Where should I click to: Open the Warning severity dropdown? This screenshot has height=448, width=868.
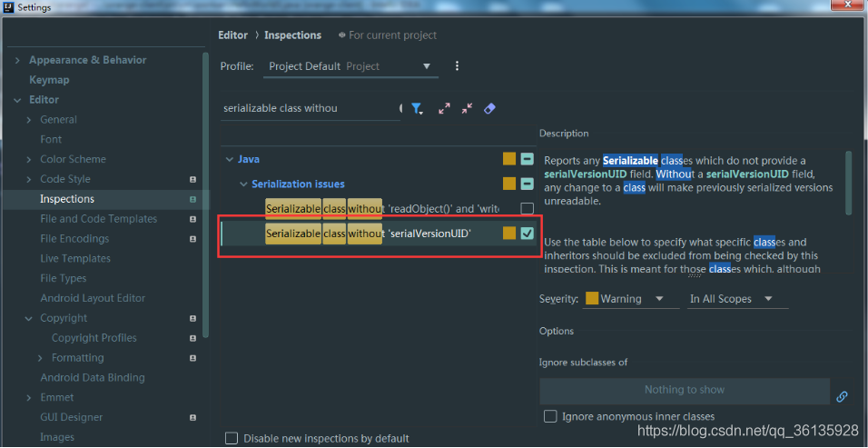[626, 299]
